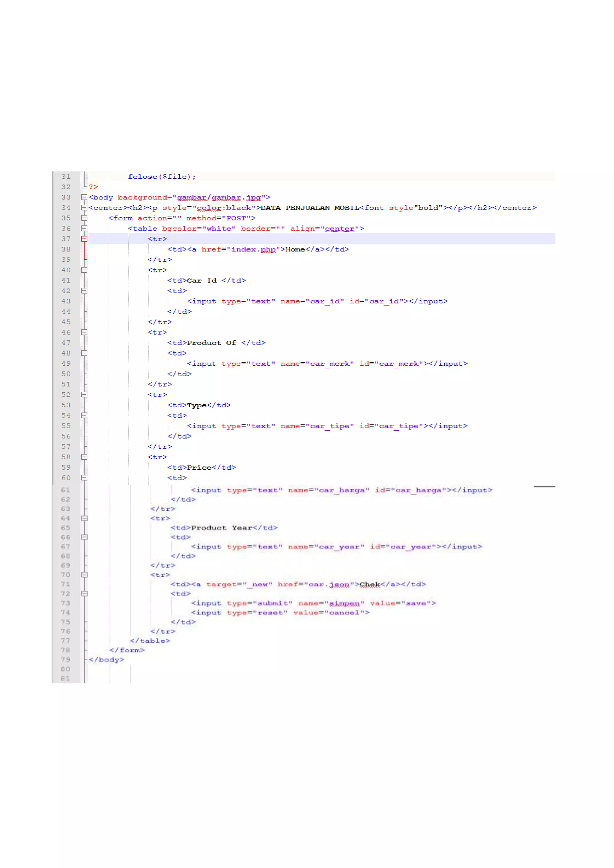
Task: Collapse the td fold at line 72
Action: coord(84,594)
